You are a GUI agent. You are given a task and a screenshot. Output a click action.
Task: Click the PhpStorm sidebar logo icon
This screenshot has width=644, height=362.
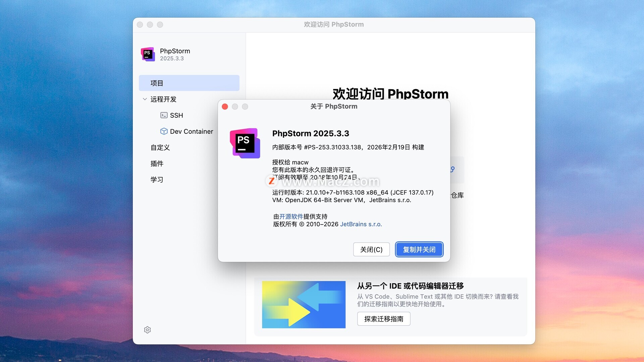pyautogui.click(x=148, y=54)
